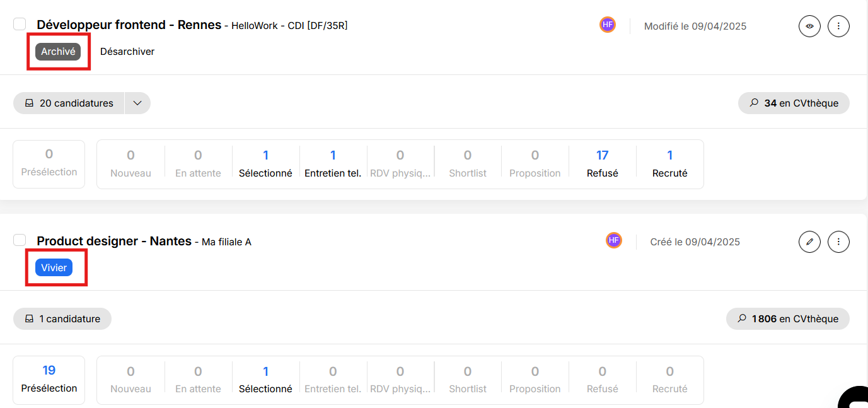Click HF avatar on Développeur frontend row
The image size is (868, 408).
coord(608,25)
